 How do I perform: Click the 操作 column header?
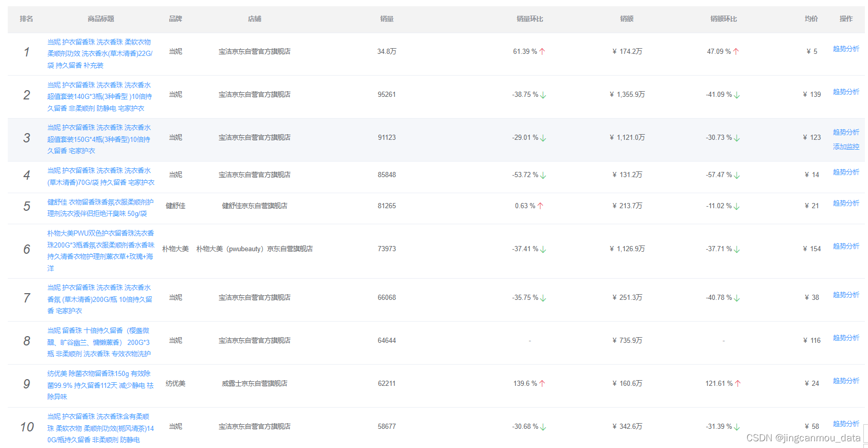846,19
